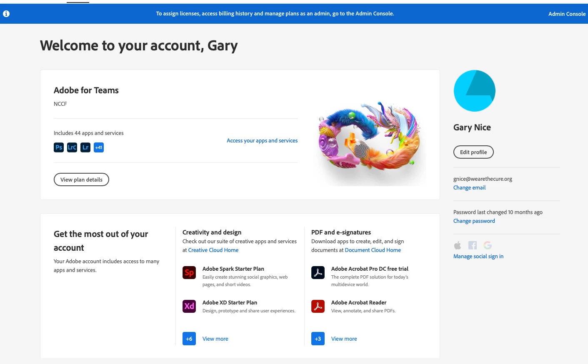Click Password last changed 10 months ago
Image resolution: width=588 pixels, height=364 pixels.
coord(498,212)
